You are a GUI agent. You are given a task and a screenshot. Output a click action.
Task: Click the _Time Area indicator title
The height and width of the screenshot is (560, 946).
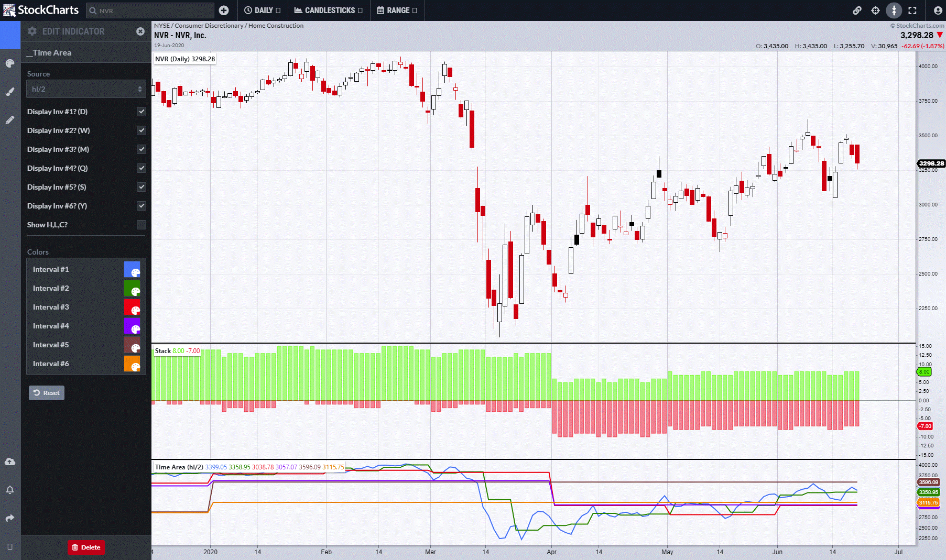point(49,53)
